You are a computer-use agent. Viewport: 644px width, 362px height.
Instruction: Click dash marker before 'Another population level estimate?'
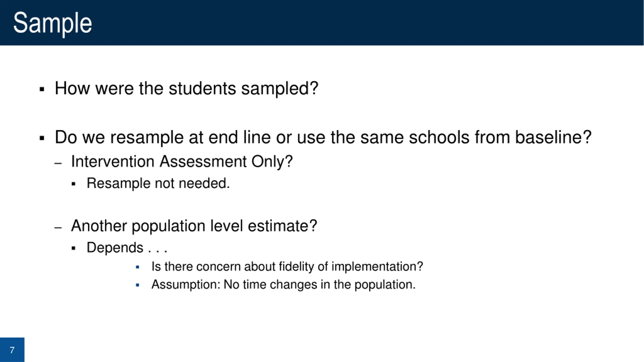[58, 228]
